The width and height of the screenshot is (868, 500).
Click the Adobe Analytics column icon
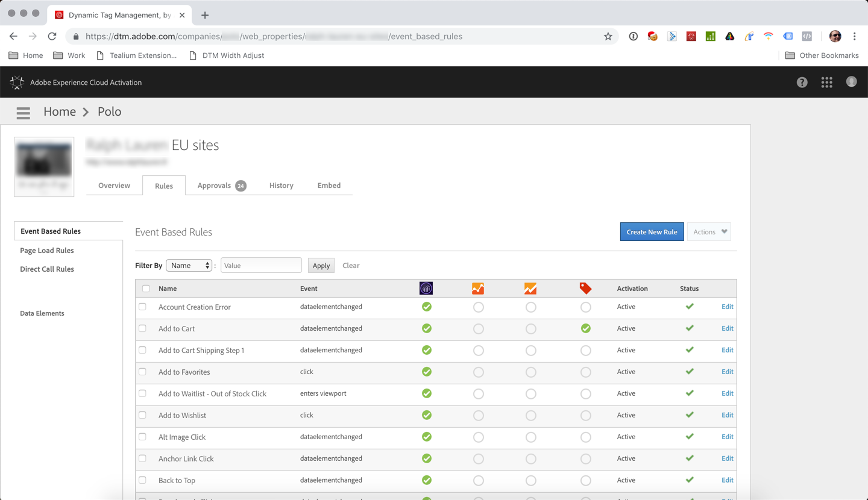click(426, 289)
